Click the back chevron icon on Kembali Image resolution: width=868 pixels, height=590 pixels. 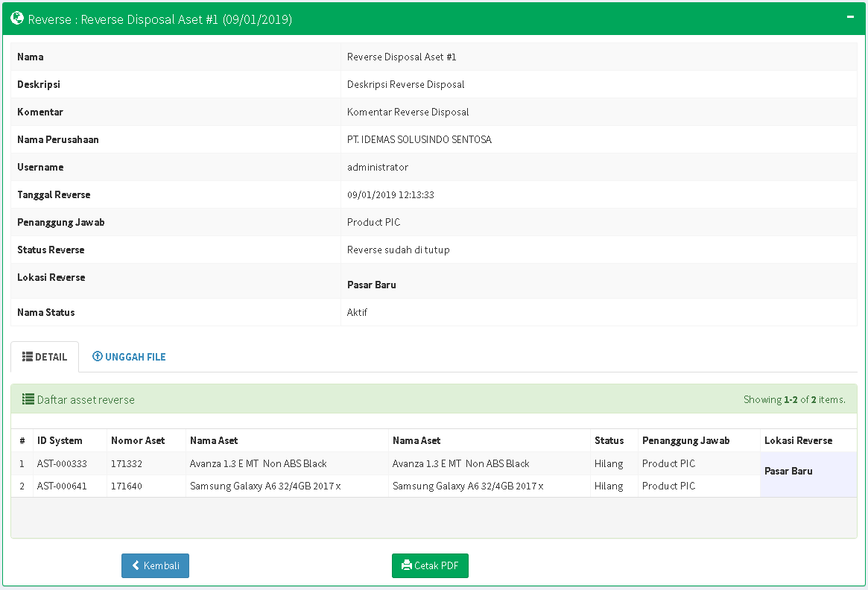[x=136, y=565]
